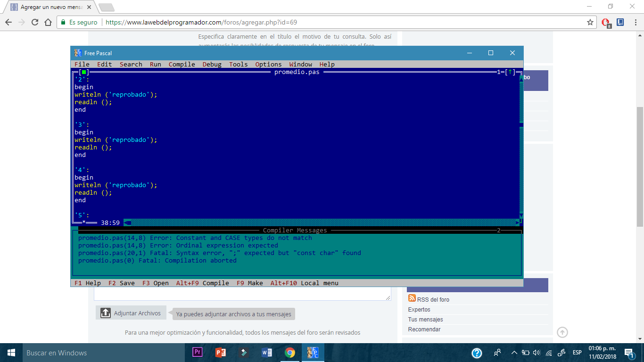
Task: Open Adobe Premiere Pro from the taskbar
Action: point(198,353)
